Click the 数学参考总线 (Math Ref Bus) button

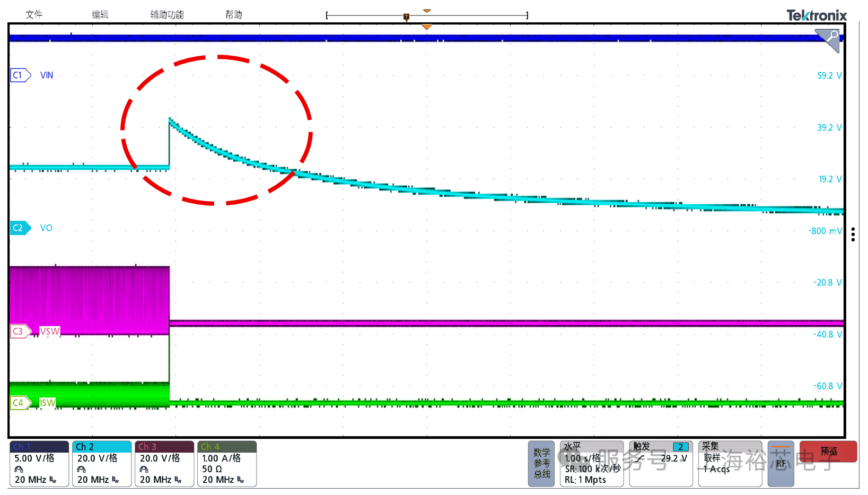(541, 464)
